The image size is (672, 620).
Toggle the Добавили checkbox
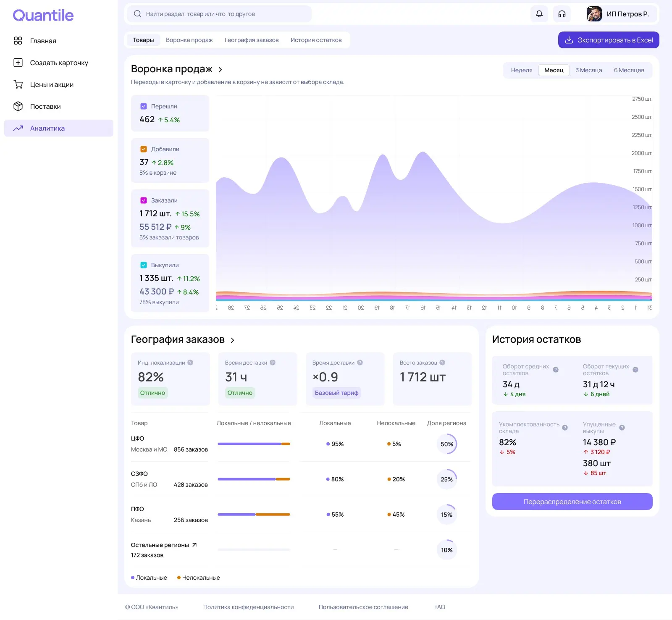point(144,149)
